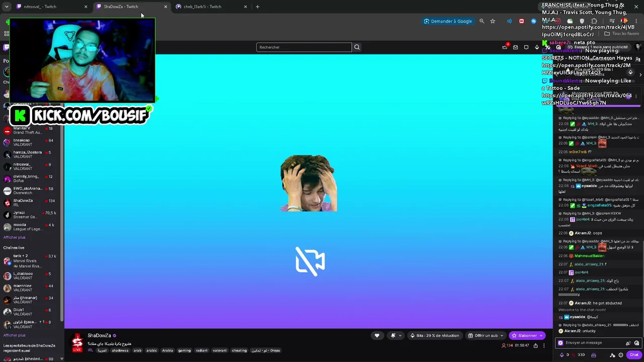Click the MahmoudBakier username in chat
This screenshot has width=644, height=362.
590,256
